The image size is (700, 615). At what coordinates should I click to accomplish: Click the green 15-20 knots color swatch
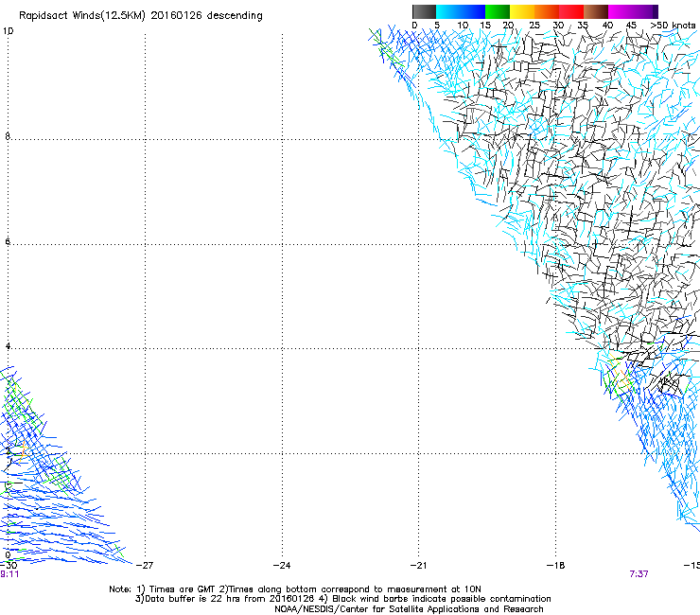coord(498,11)
